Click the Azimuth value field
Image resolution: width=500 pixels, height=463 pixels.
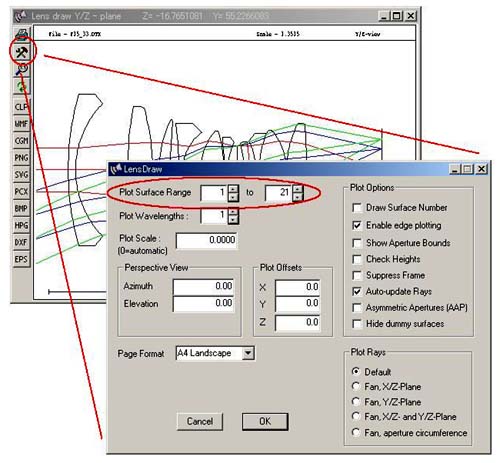(203, 286)
